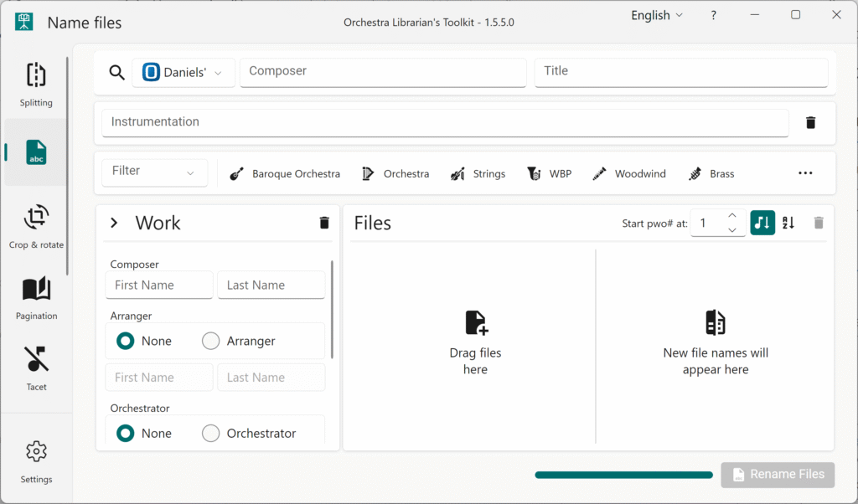Toggle sort by part order icon
Image resolution: width=858 pixels, height=504 pixels.
762,223
